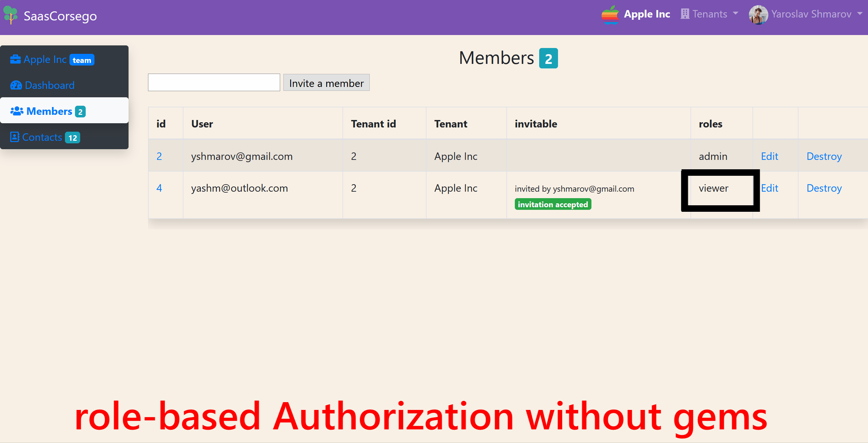
Task: Click the Contacts count badge 12
Action: coord(72,138)
